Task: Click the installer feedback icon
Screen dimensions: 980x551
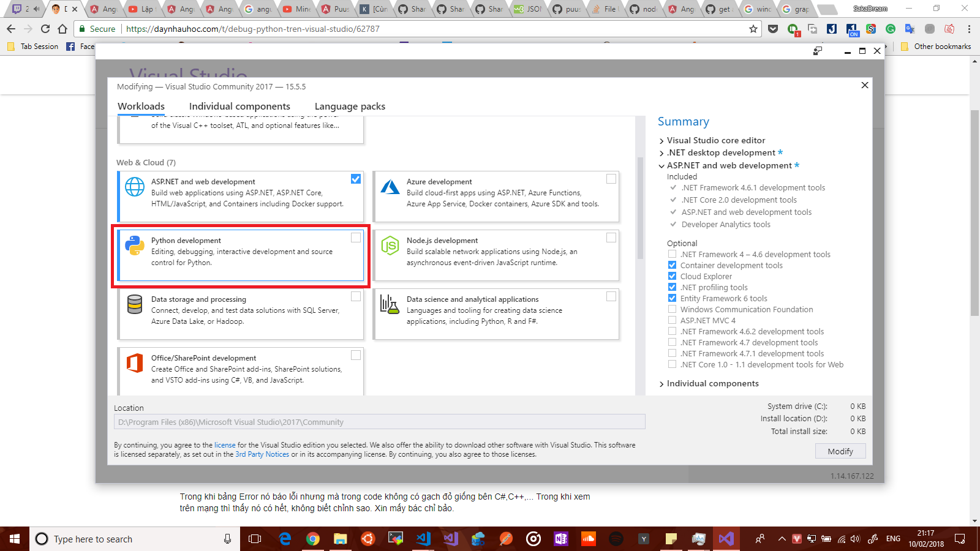Action: pos(818,51)
